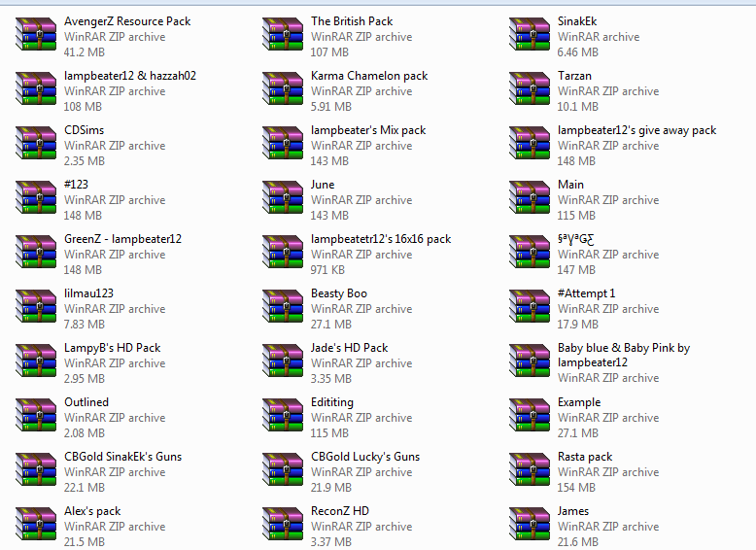
Task: Click "Baby blue & Baby Pink by lampbeater12" name
Action: coord(624,356)
